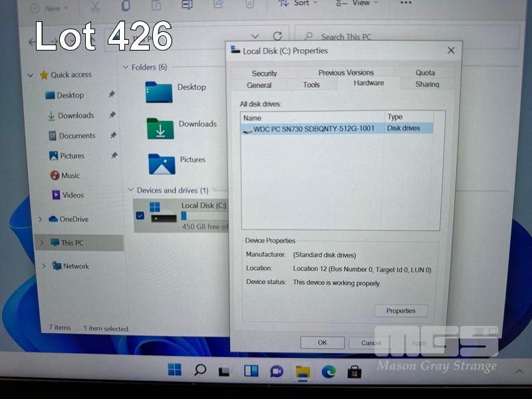Screen dimensions: 532x399
Task: Select the WDC PC SN730 disk drive entry
Action: coord(314,128)
